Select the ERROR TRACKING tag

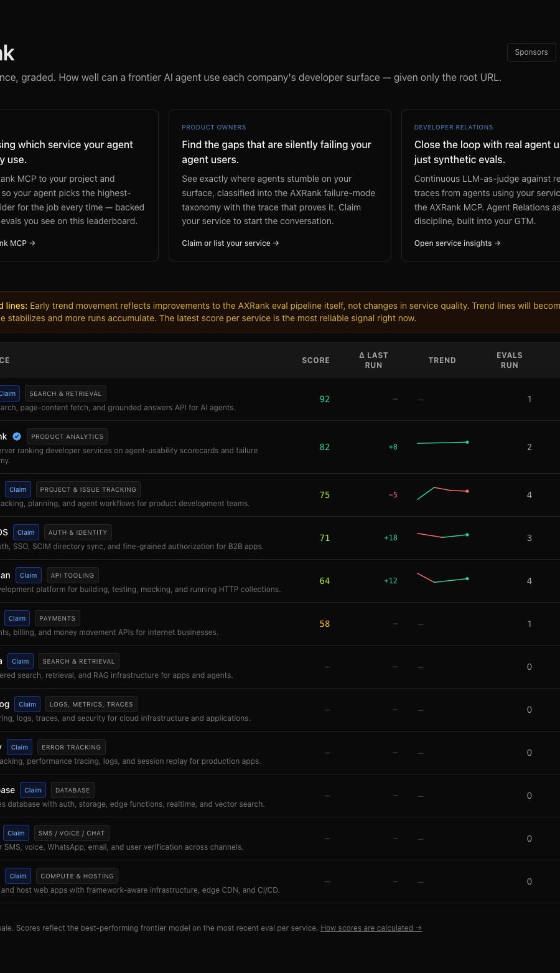coord(71,747)
